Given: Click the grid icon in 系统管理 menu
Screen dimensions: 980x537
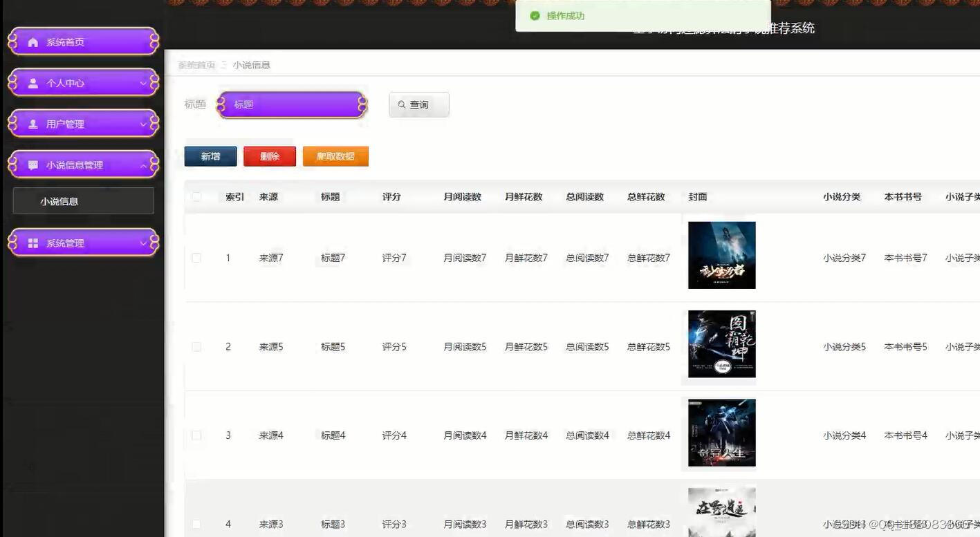Looking at the screenshot, I should [x=33, y=243].
